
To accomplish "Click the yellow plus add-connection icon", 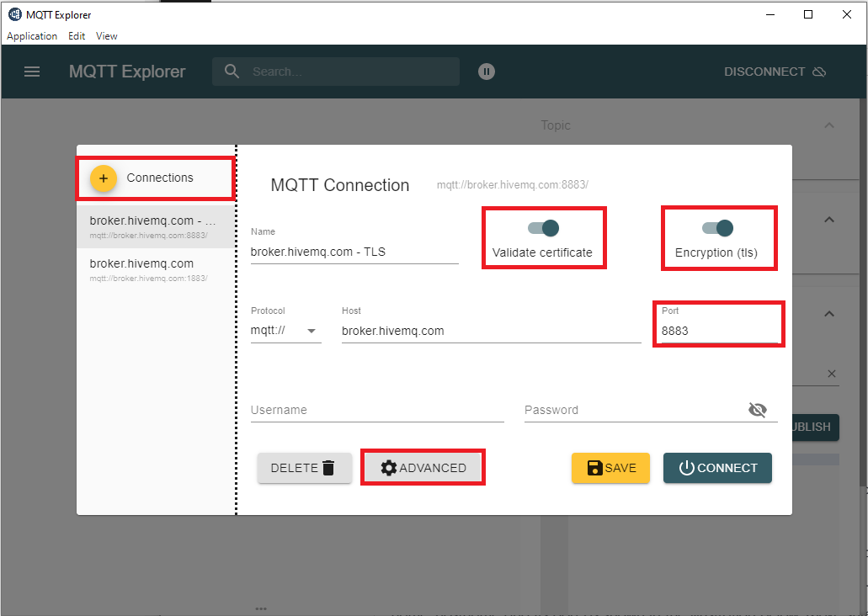I will pyautogui.click(x=103, y=178).
